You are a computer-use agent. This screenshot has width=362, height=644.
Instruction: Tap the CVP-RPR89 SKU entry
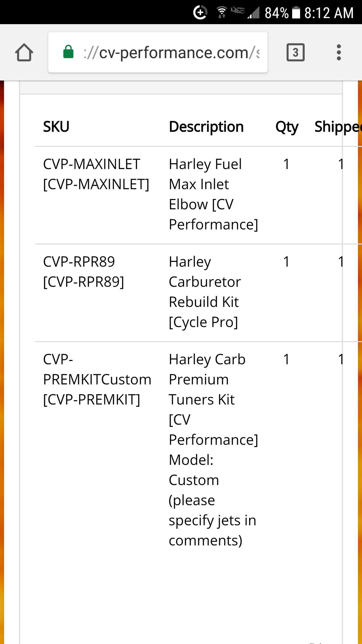pyautogui.click(x=83, y=272)
